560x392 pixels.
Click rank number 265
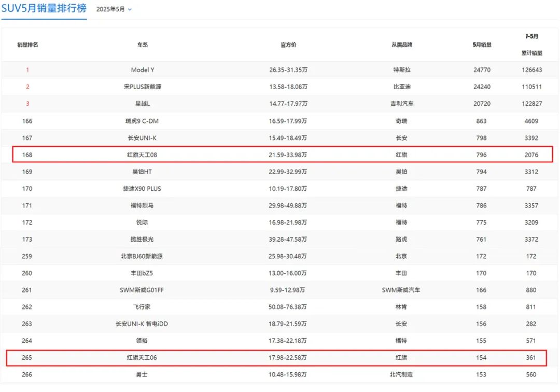(27, 357)
